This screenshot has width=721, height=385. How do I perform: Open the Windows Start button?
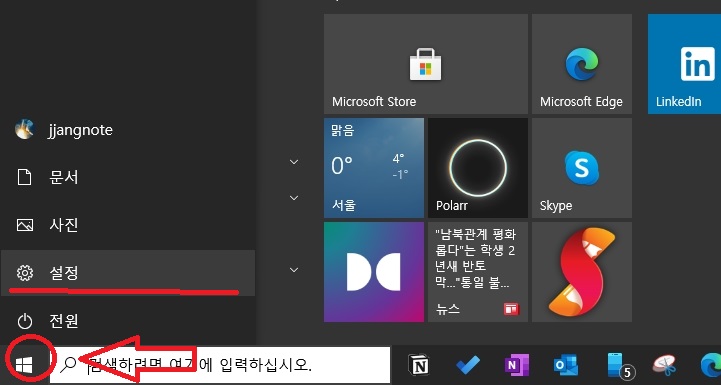point(24,366)
